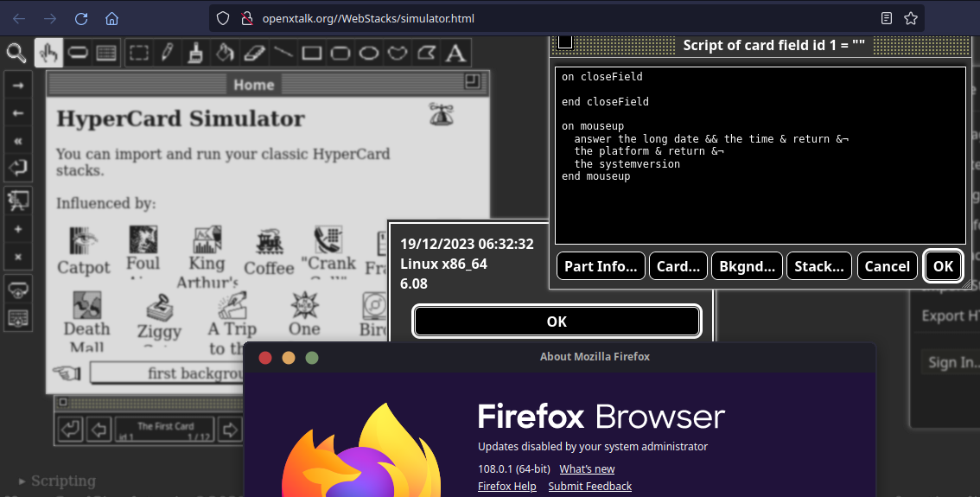Viewport: 980px width, 497px height.
Task: Click OK in the script editor
Action: (x=943, y=266)
